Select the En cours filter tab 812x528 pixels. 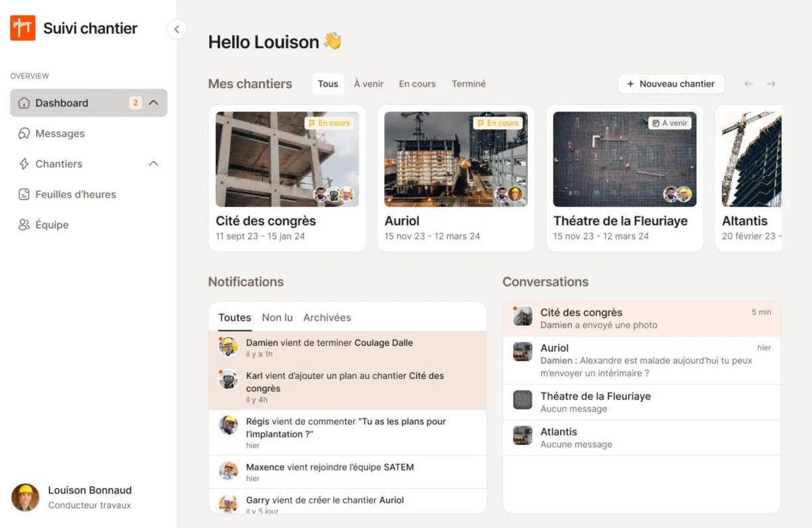click(x=418, y=84)
